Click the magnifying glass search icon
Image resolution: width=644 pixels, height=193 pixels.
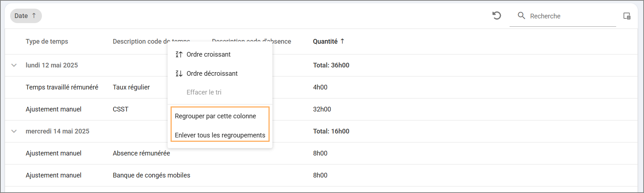point(521,16)
